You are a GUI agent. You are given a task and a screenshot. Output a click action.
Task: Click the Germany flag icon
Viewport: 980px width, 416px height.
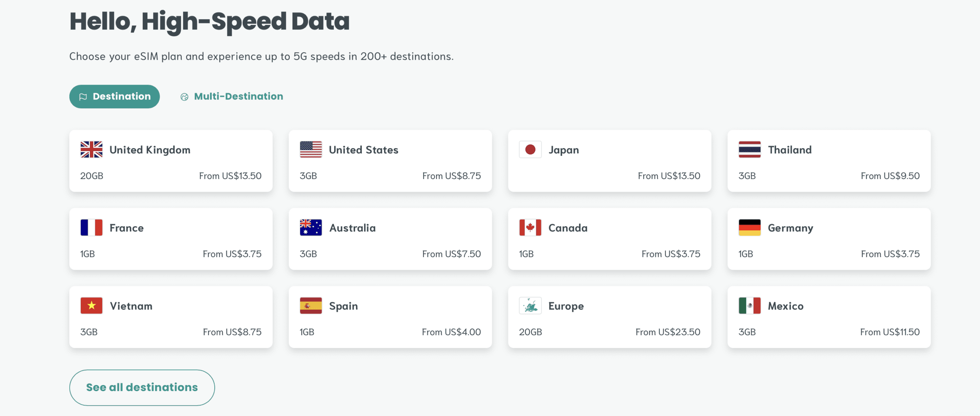tap(750, 228)
